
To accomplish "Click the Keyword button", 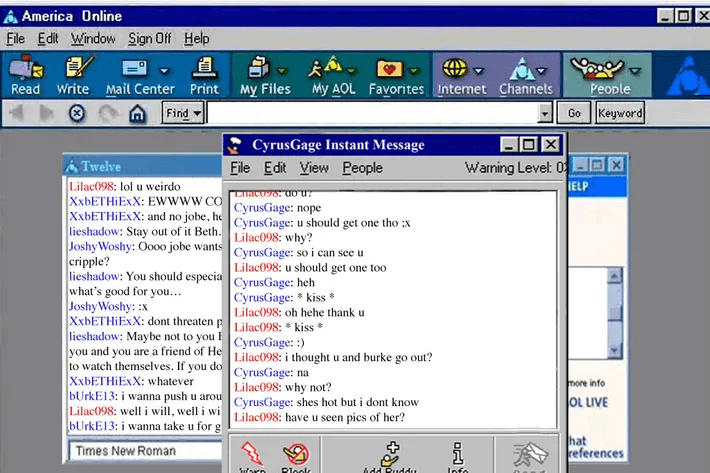I will click(x=620, y=113).
